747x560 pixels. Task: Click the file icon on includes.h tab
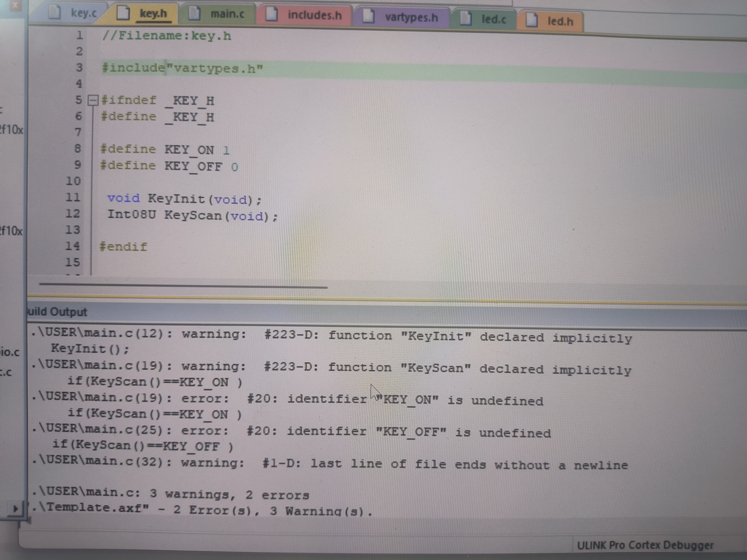coord(271,15)
